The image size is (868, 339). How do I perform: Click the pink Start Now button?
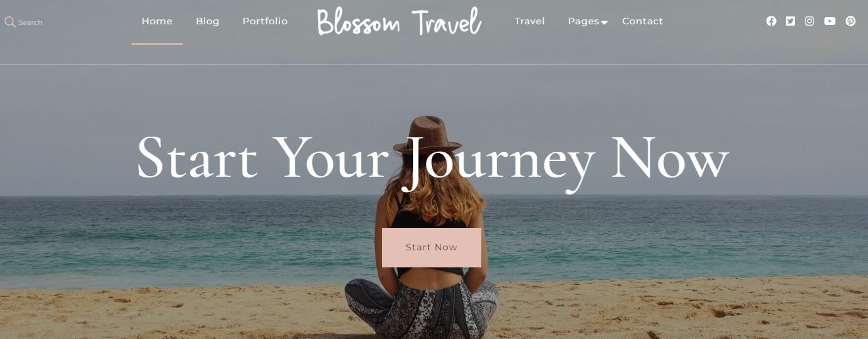coord(431,248)
